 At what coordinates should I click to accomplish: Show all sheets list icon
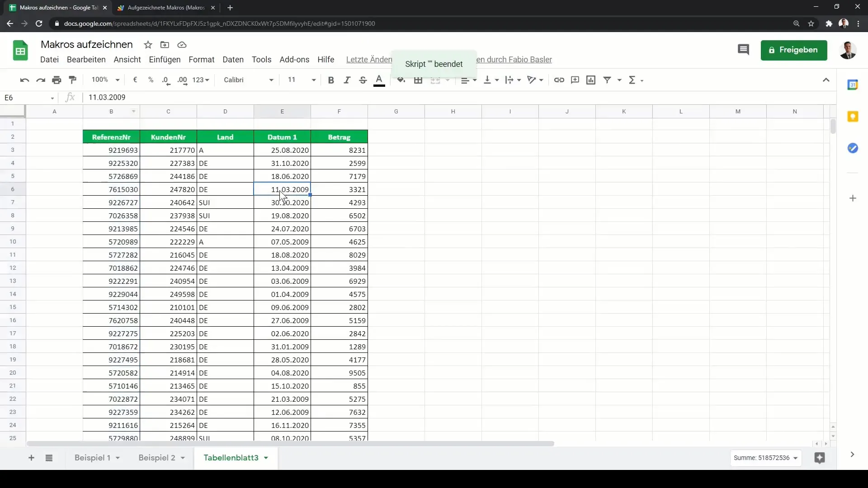[x=49, y=458]
